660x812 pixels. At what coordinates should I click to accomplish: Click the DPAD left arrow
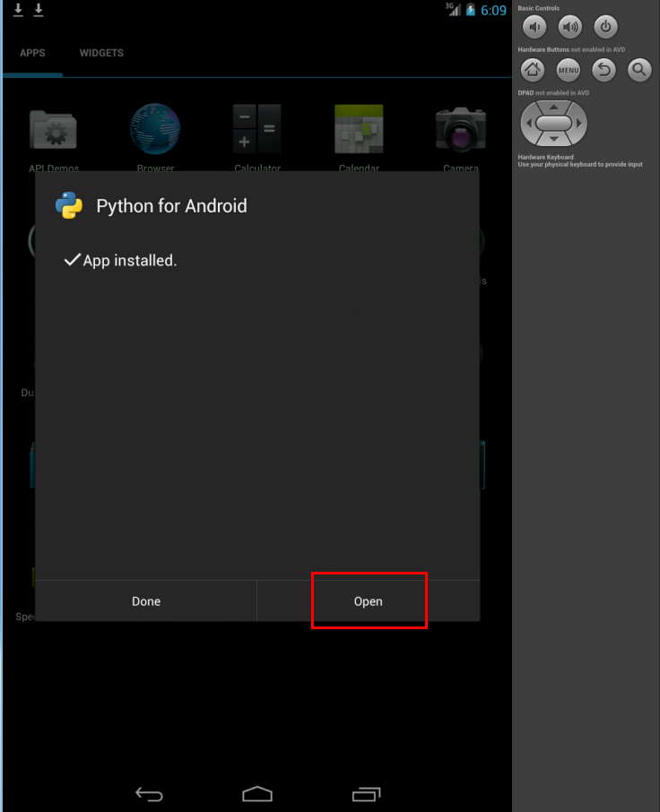(528, 124)
